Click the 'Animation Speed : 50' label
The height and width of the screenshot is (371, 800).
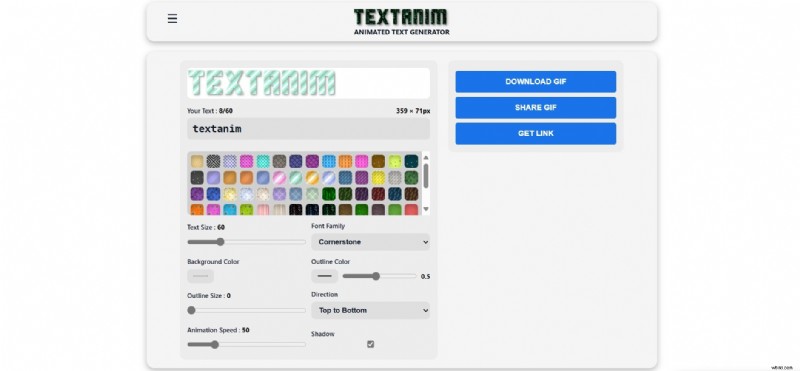pyautogui.click(x=218, y=330)
